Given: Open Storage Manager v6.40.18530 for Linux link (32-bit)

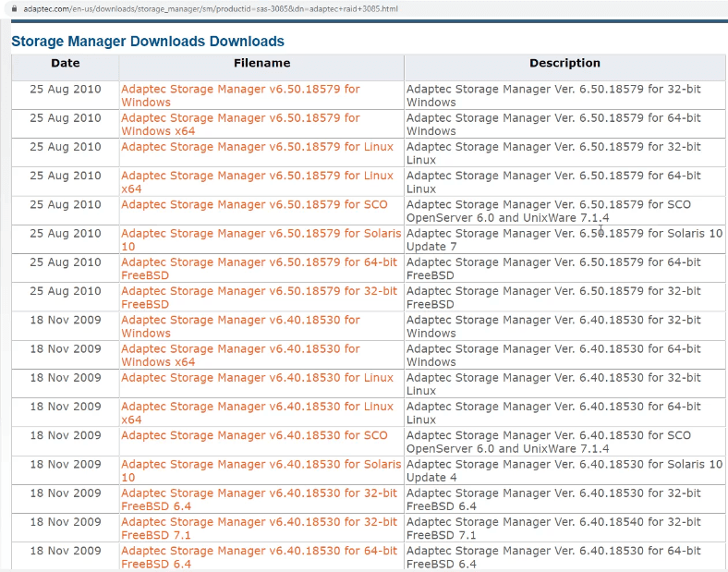Looking at the screenshot, I should point(257,377).
